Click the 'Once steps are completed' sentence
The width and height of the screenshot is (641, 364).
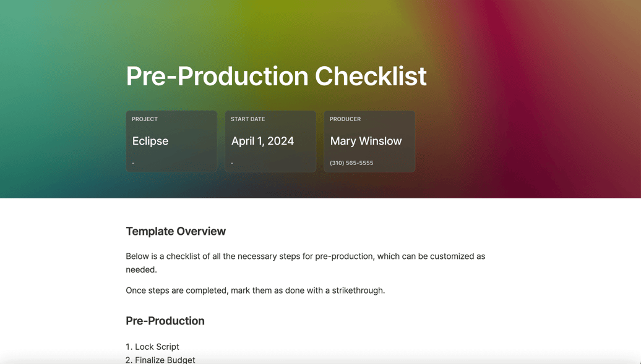pos(256,290)
